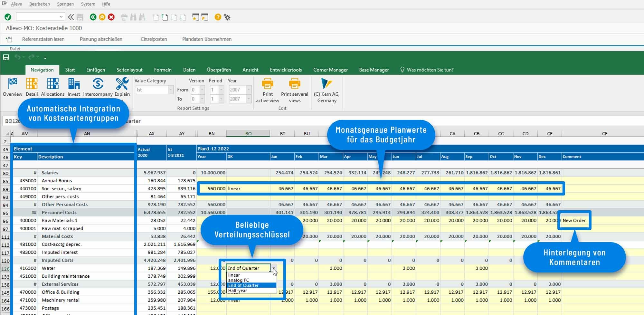Open the SAP command field dropdown
This screenshot has width=644, height=315.
click(61, 17)
